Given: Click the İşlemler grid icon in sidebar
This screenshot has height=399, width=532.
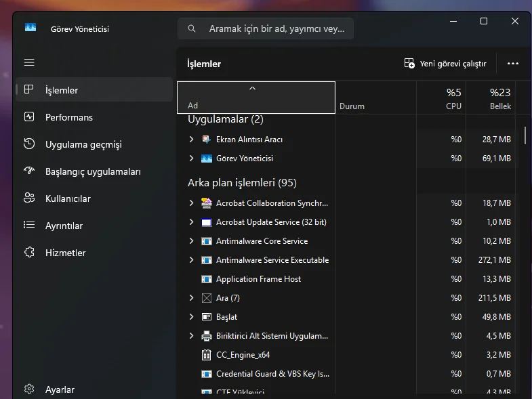Looking at the screenshot, I should (x=29, y=89).
